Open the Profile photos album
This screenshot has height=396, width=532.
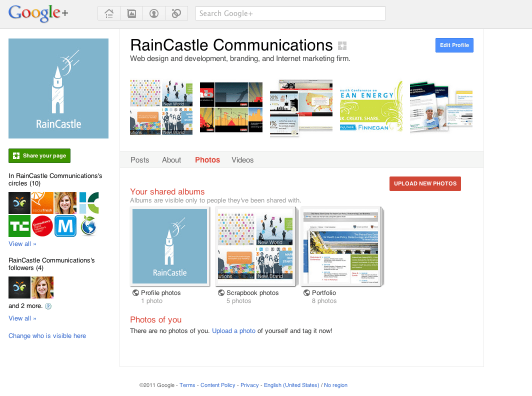coord(169,246)
